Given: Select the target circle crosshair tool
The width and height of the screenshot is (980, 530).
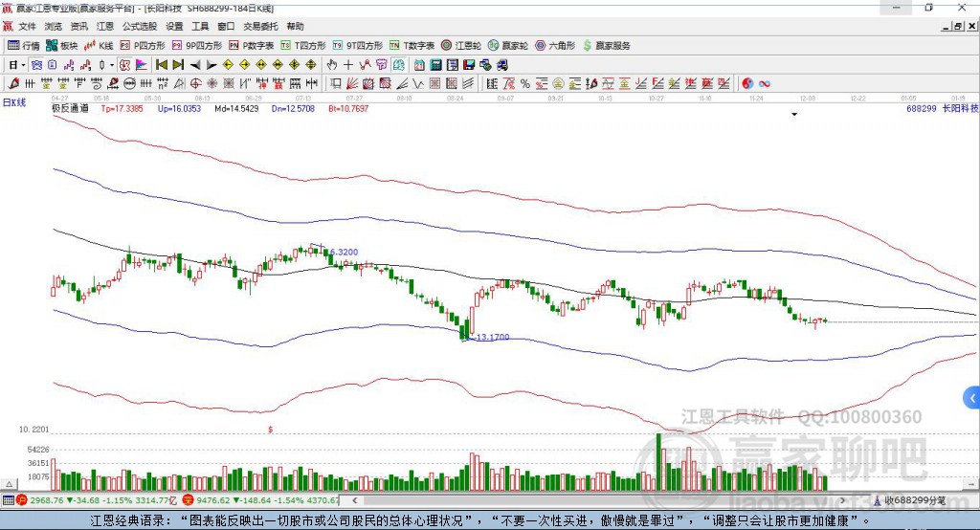Looking at the screenshot, I should point(195,83).
